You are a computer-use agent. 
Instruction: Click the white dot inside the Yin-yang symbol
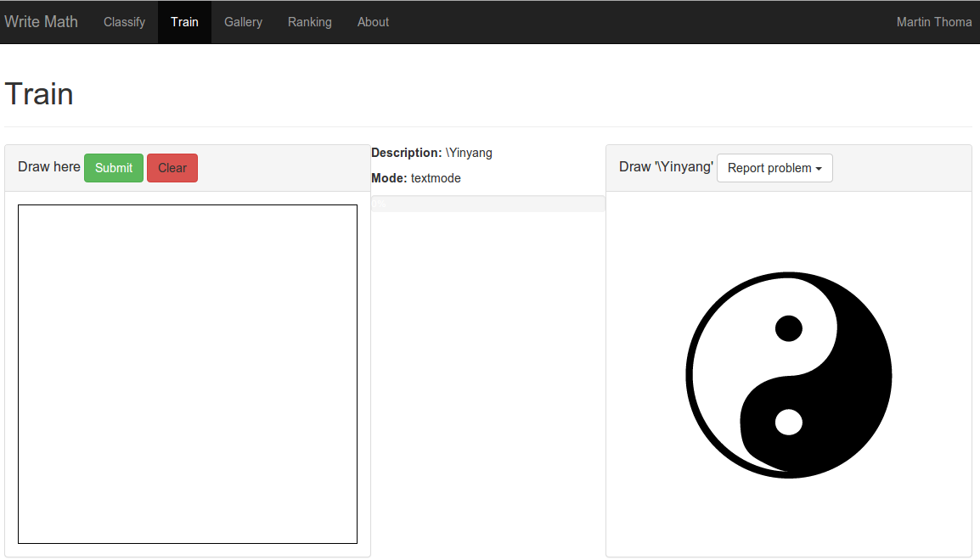(x=789, y=422)
